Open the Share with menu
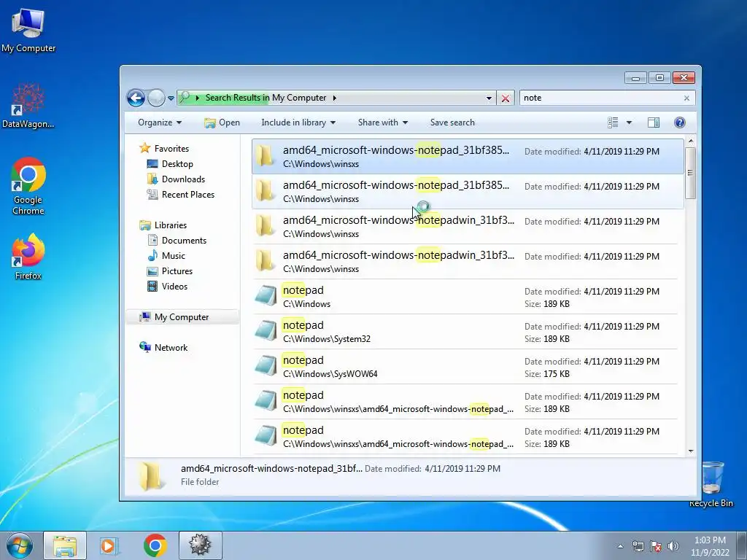747x560 pixels. pyautogui.click(x=382, y=122)
